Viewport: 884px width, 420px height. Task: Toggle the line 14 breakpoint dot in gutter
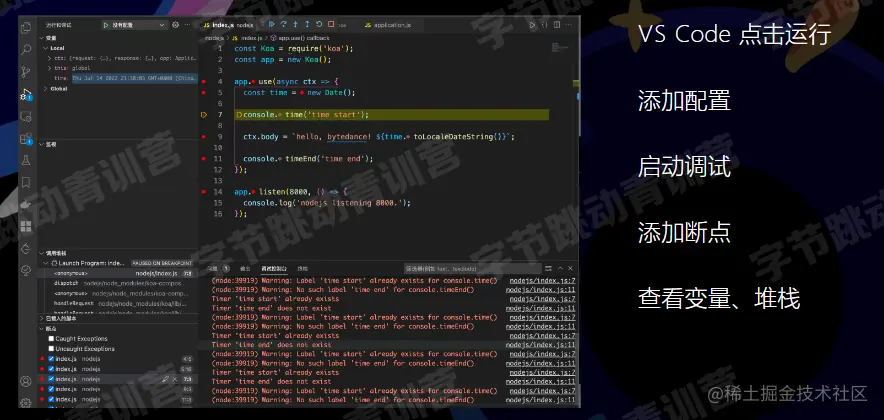pyautogui.click(x=204, y=192)
